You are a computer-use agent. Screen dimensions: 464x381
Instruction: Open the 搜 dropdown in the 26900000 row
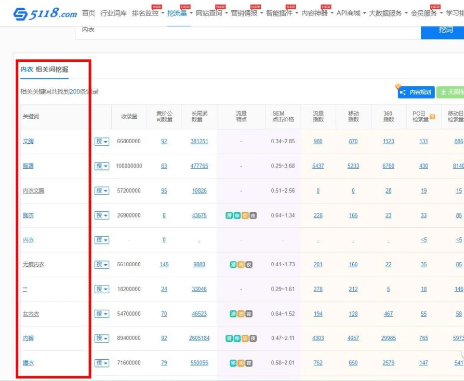(102, 215)
